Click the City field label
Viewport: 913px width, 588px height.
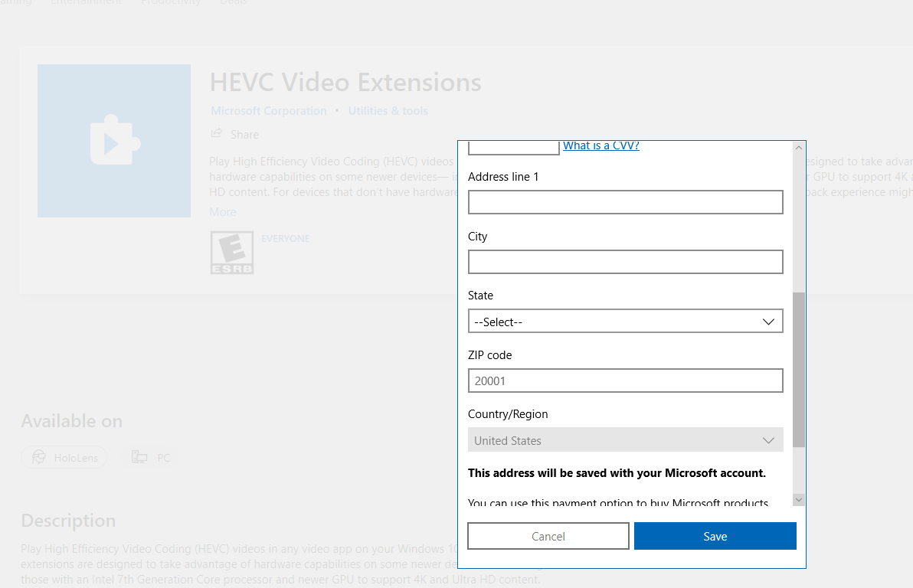click(477, 237)
